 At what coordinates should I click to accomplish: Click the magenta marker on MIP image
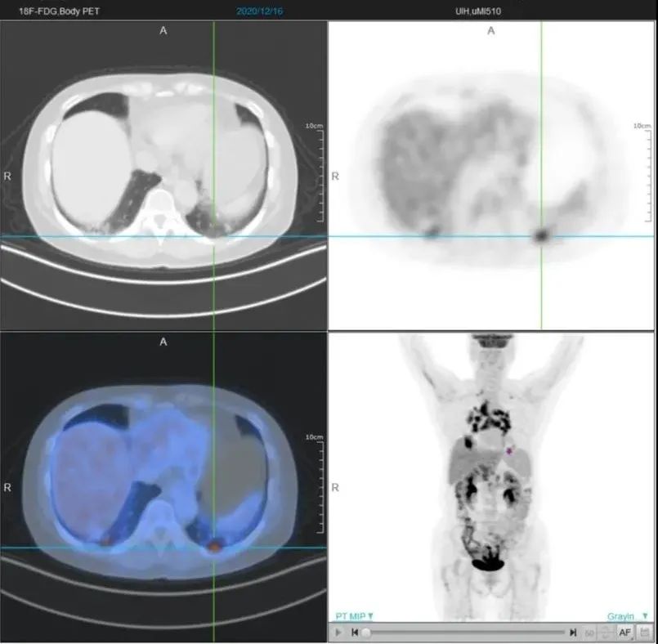(x=509, y=451)
